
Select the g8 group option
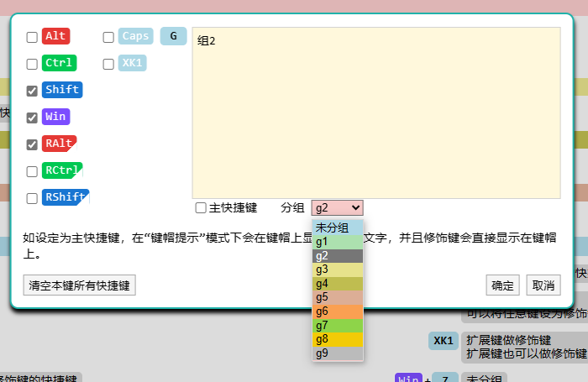click(x=337, y=340)
